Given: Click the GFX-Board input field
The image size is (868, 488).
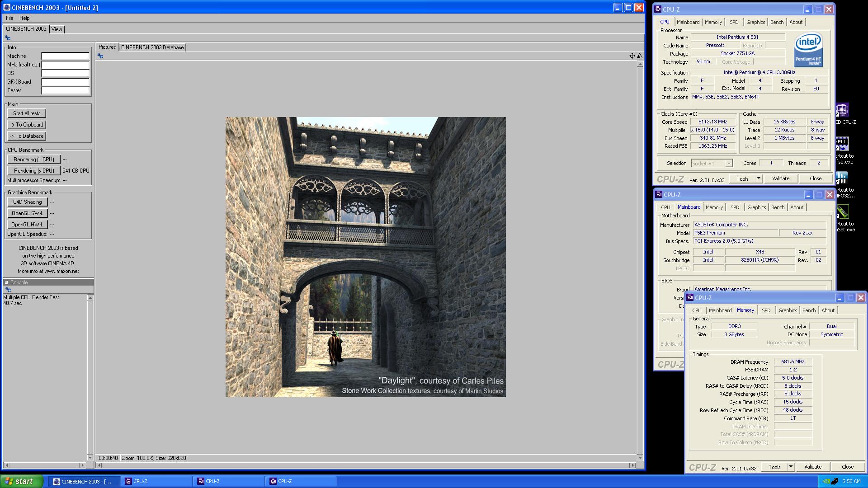Looking at the screenshot, I should [66, 82].
